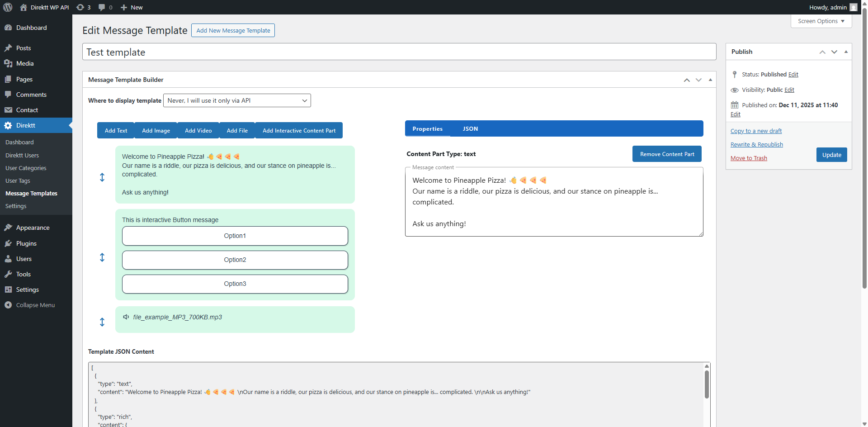The image size is (868, 427).
Task: Click the Pages icon in the sidebar
Action: pos(8,79)
